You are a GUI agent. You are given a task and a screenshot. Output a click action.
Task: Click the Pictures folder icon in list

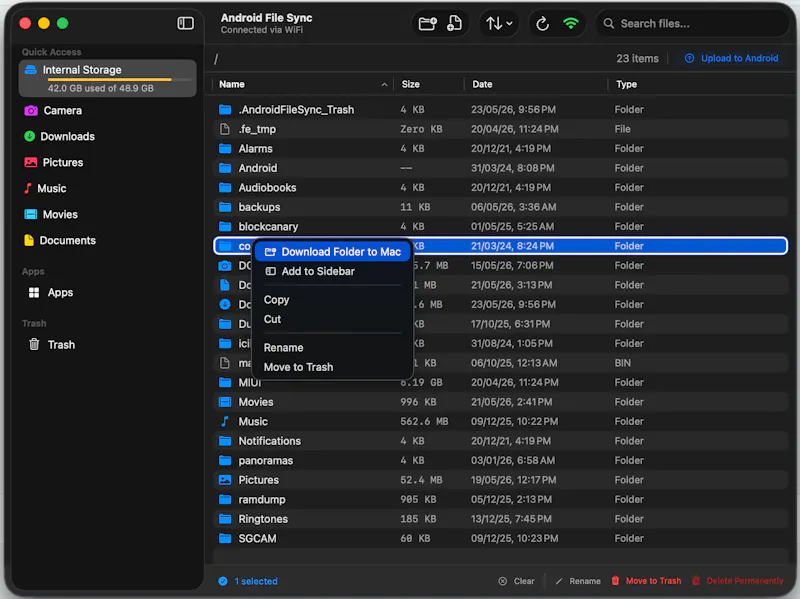coord(224,480)
